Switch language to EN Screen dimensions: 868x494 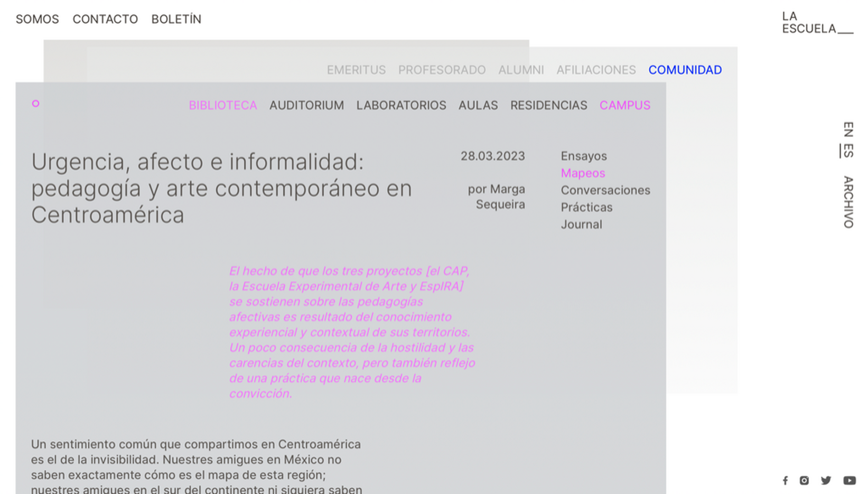point(848,129)
